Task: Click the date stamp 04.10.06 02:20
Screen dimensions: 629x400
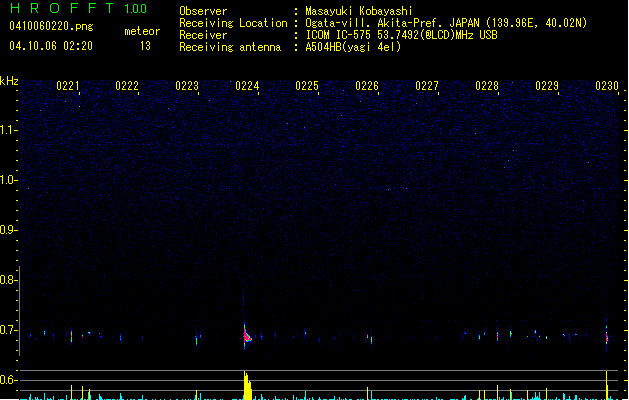Action: click(x=51, y=46)
